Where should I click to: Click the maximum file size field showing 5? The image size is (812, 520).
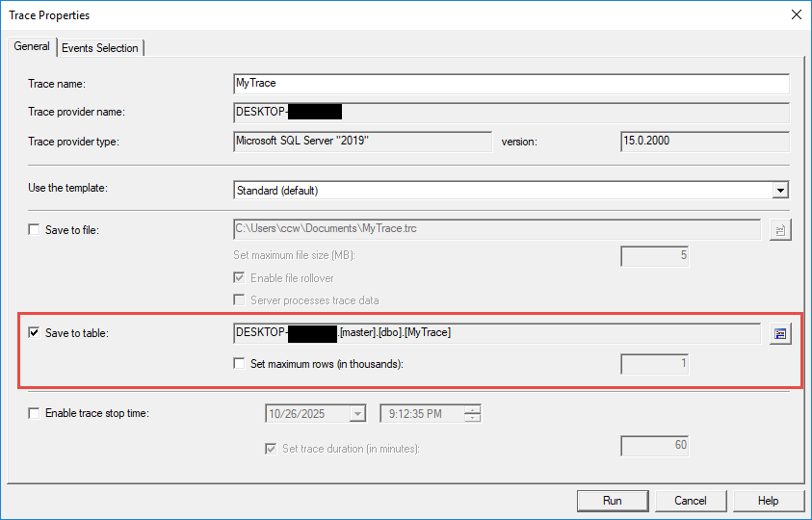click(655, 256)
